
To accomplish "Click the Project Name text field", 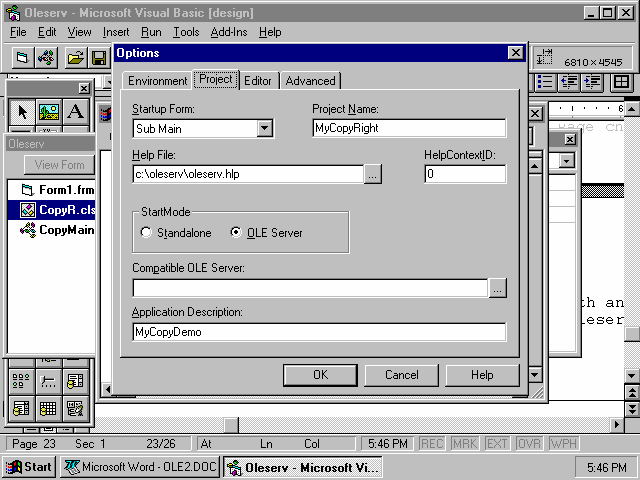I will [408, 128].
